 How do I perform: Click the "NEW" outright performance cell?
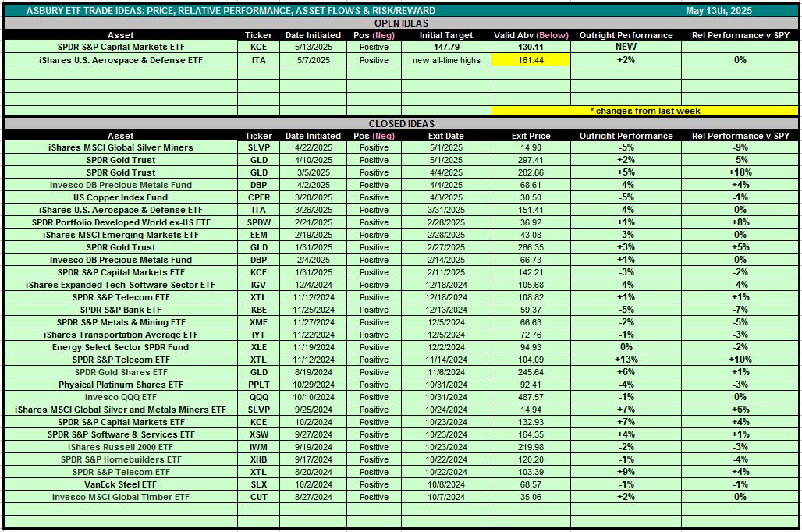pyautogui.click(x=626, y=47)
